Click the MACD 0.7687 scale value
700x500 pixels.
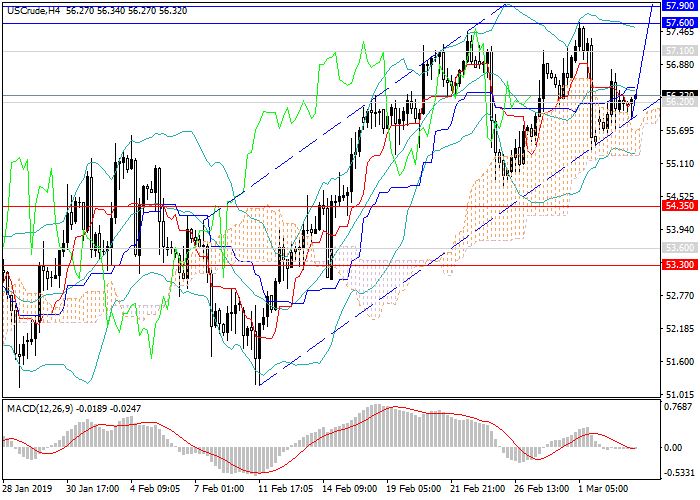coord(680,407)
